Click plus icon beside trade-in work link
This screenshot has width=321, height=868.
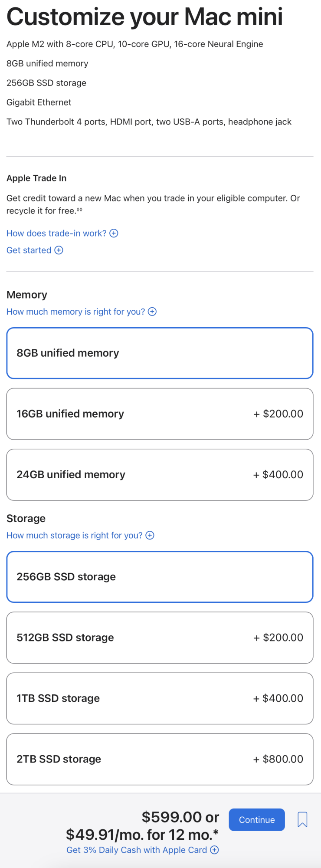[x=114, y=233]
